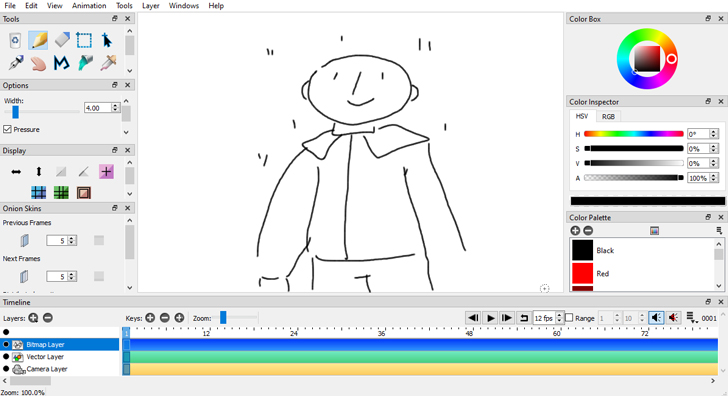Image resolution: width=728 pixels, height=396 pixels.
Task: Select the Pencil tool
Action: 38,40
